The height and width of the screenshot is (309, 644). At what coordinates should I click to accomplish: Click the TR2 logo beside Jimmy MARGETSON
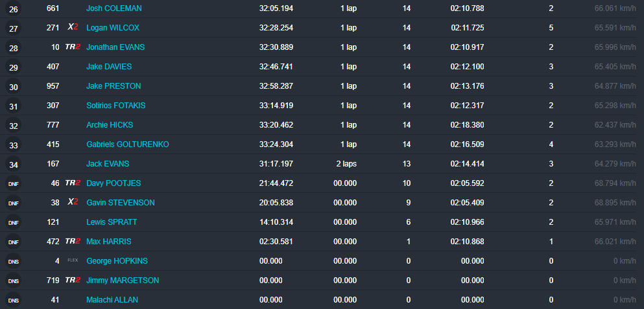coord(73,280)
